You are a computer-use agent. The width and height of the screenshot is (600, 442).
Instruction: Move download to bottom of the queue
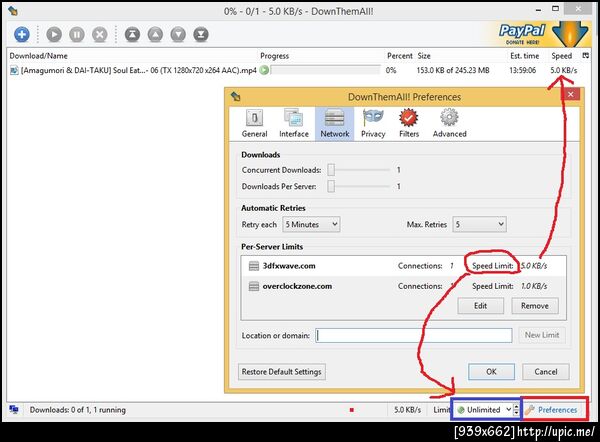(201, 34)
